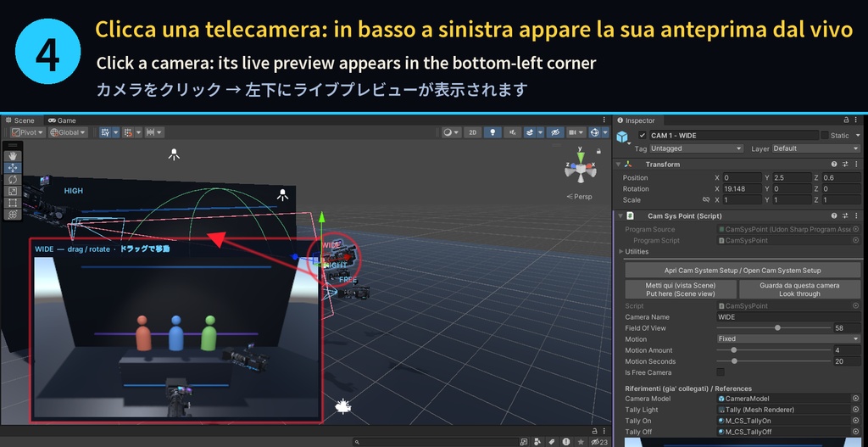Click Apri Cam System Setup / Open Cam System Setup
The image size is (868, 447).
tap(743, 271)
